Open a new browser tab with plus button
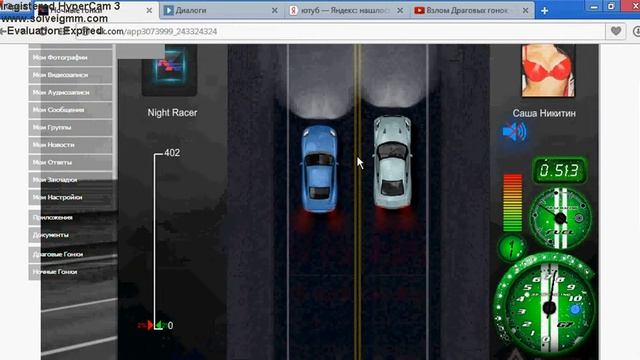The width and height of the screenshot is (640, 360). click(544, 11)
